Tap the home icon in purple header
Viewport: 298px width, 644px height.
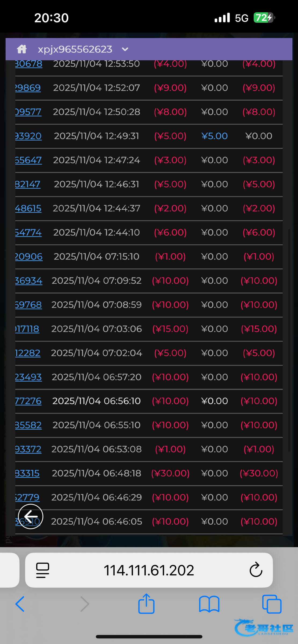pyautogui.click(x=22, y=49)
